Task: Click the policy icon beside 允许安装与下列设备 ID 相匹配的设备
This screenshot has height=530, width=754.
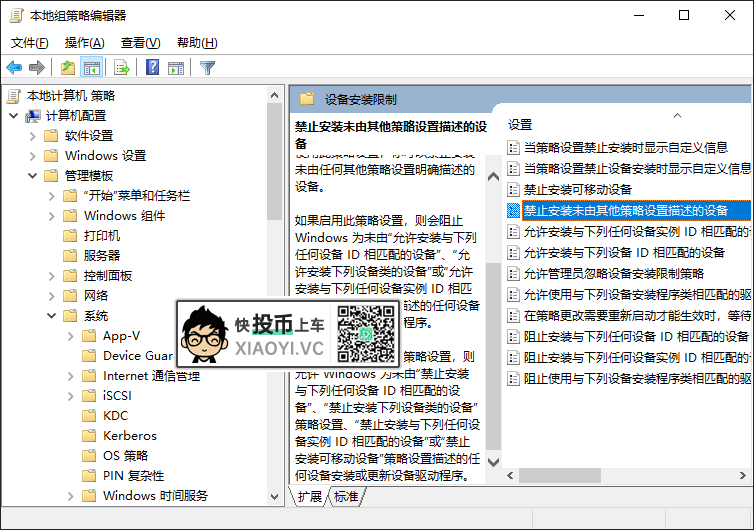Action: click(514, 252)
